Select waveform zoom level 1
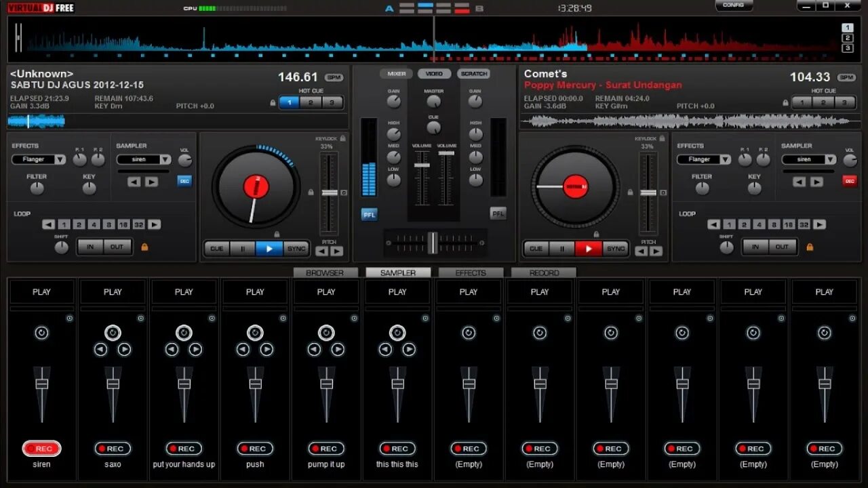 (848, 28)
